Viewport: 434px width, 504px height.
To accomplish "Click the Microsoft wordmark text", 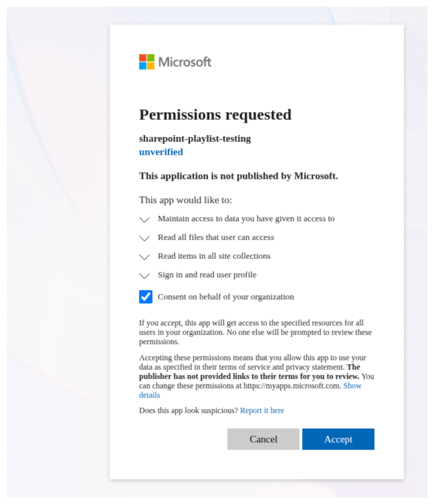I will pyautogui.click(x=185, y=62).
